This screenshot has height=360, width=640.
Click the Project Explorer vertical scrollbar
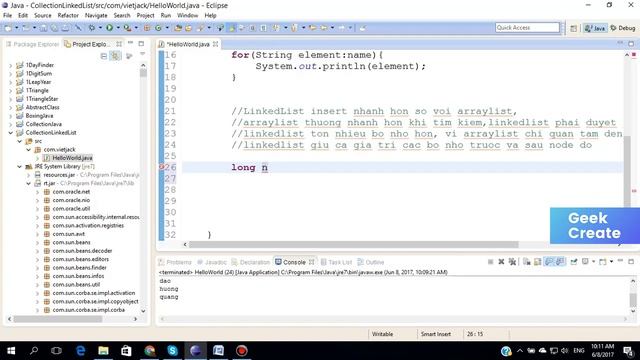point(143,73)
